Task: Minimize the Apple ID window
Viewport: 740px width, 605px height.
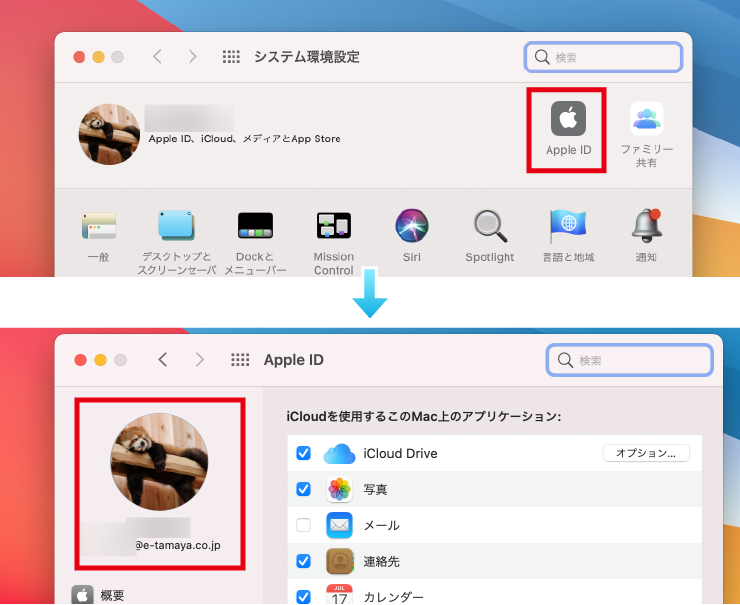Action: [x=101, y=360]
